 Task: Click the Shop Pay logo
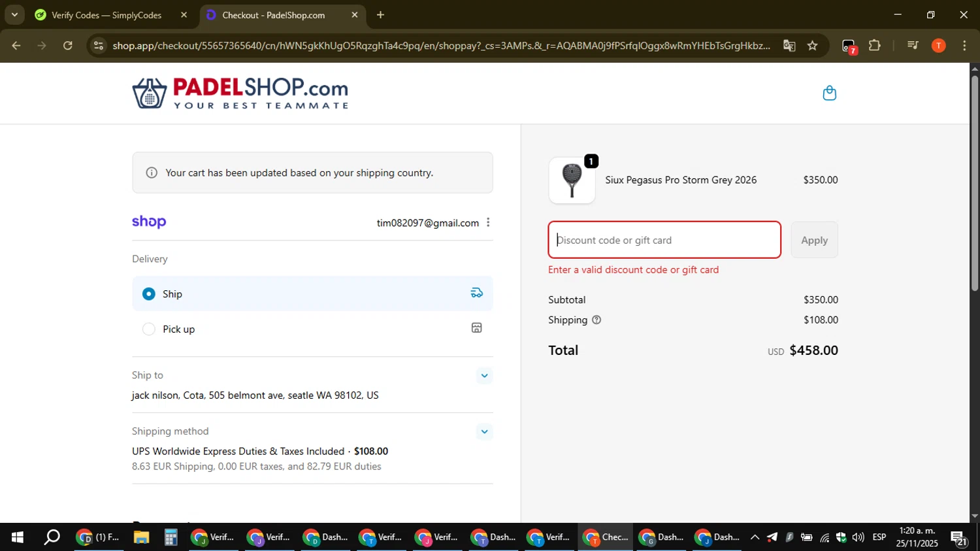[149, 222]
